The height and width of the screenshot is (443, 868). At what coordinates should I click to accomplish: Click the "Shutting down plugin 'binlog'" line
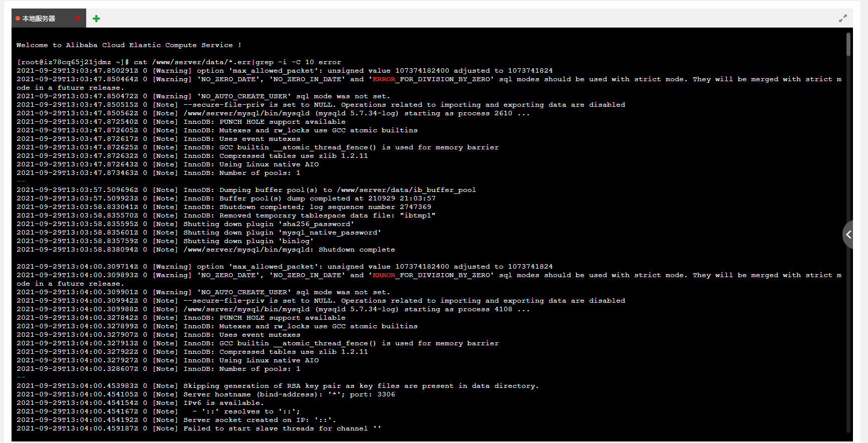pyautogui.click(x=165, y=241)
